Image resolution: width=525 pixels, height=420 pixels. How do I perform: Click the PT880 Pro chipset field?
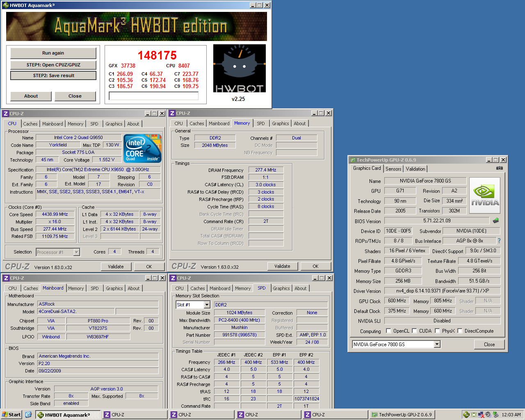pyautogui.click(x=98, y=321)
